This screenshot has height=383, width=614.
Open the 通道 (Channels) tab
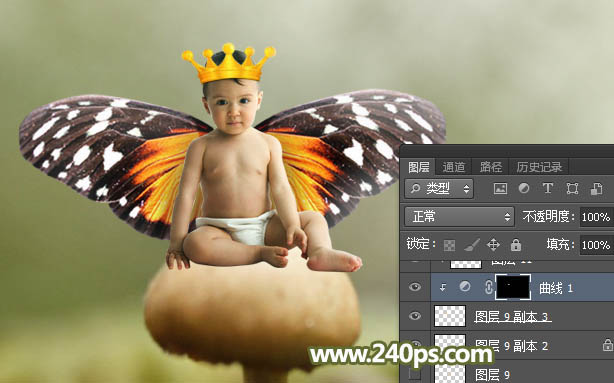(453, 167)
